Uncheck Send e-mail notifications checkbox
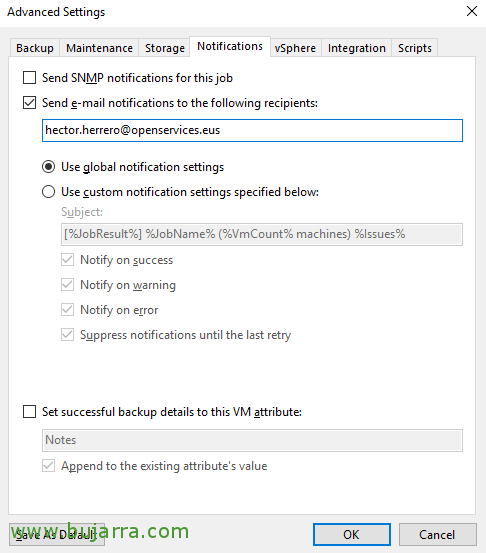The image size is (486, 553). coord(29,103)
